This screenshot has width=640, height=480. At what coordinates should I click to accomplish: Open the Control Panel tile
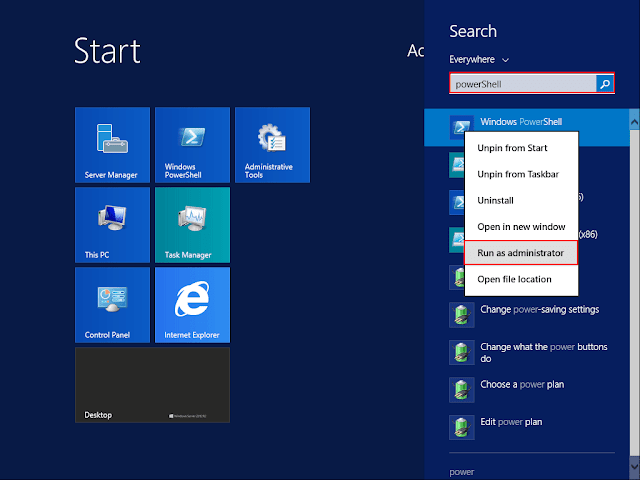(x=112, y=305)
